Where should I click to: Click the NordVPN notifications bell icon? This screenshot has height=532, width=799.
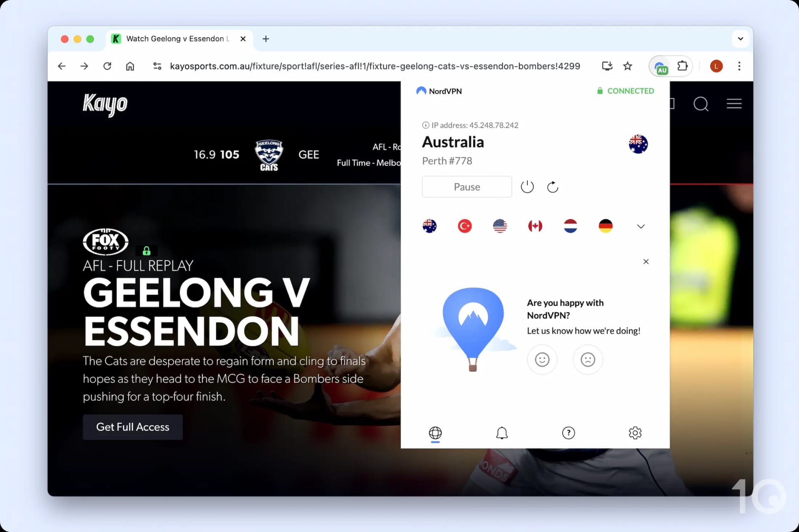[502, 433]
